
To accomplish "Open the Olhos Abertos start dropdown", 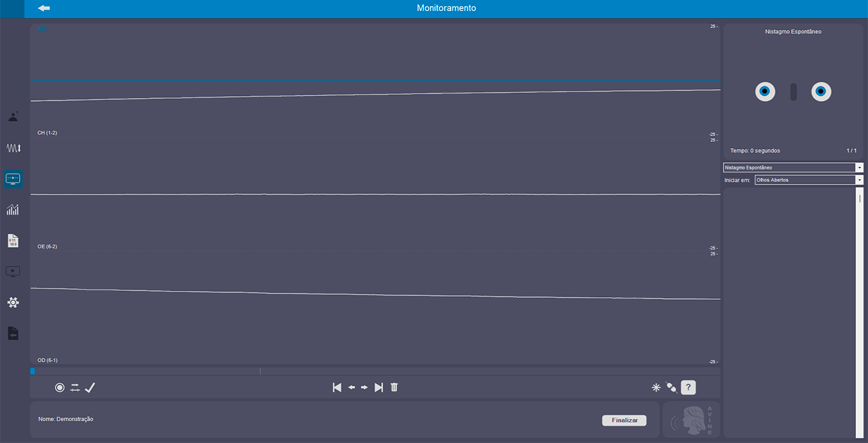I will pos(859,180).
